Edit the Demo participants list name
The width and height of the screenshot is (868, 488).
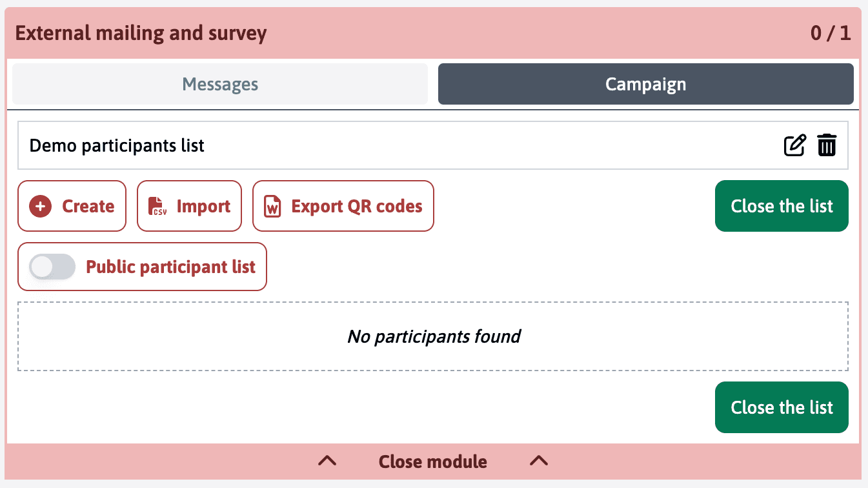[x=794, y=145]
